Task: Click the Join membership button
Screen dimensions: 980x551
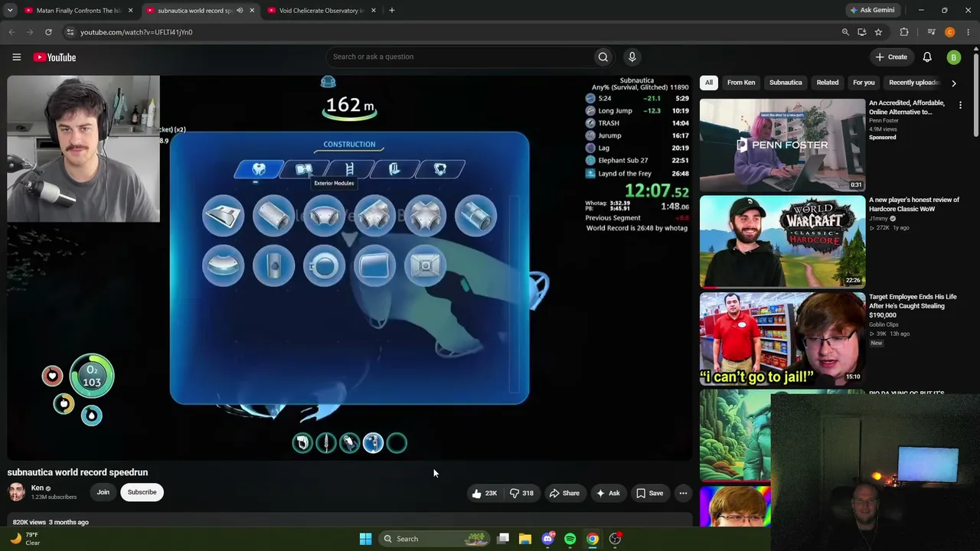Action: (103, 492)
